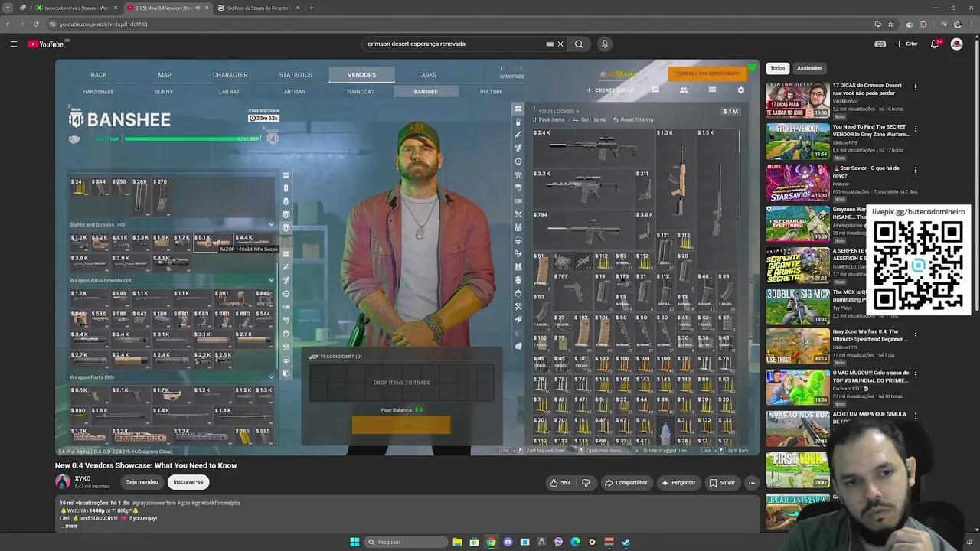Click Reset filtering in Your Locker
The width and height of the screenshot is (980, 551).
click(x=633, y=119)
